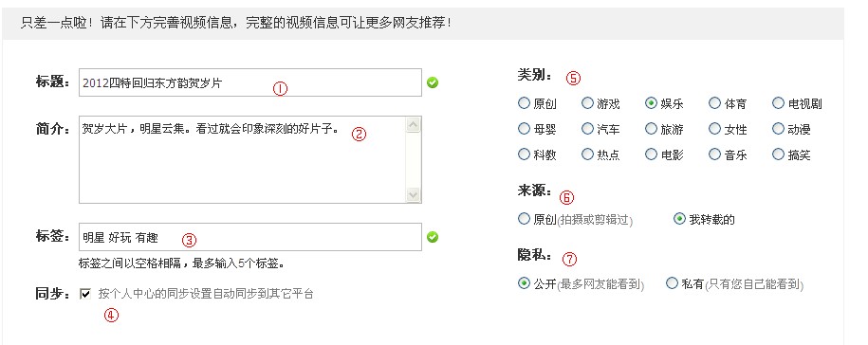Set privacy to 私有
The width and height of the screenshot is (868, 345).
[x=672, y=283]
